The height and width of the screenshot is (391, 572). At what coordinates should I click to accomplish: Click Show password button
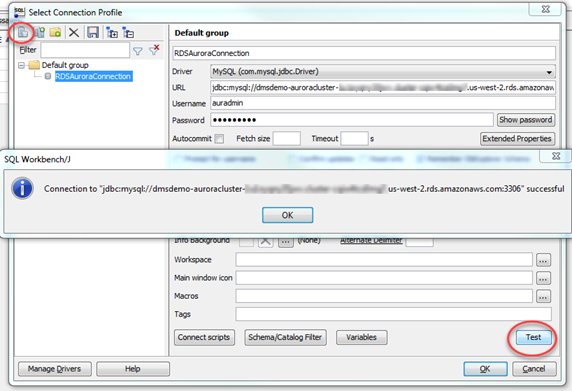(526, 120)
